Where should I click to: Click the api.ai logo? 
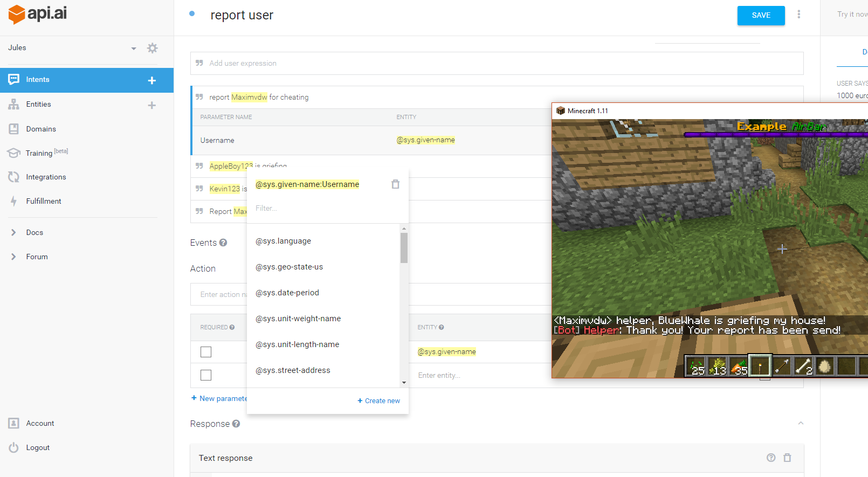(x=38, y=13)
